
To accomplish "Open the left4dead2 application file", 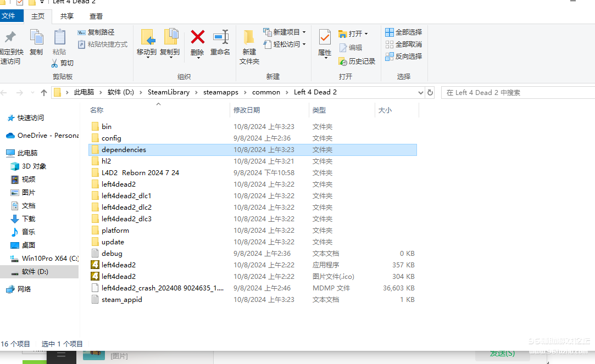I will pos(119,265).
